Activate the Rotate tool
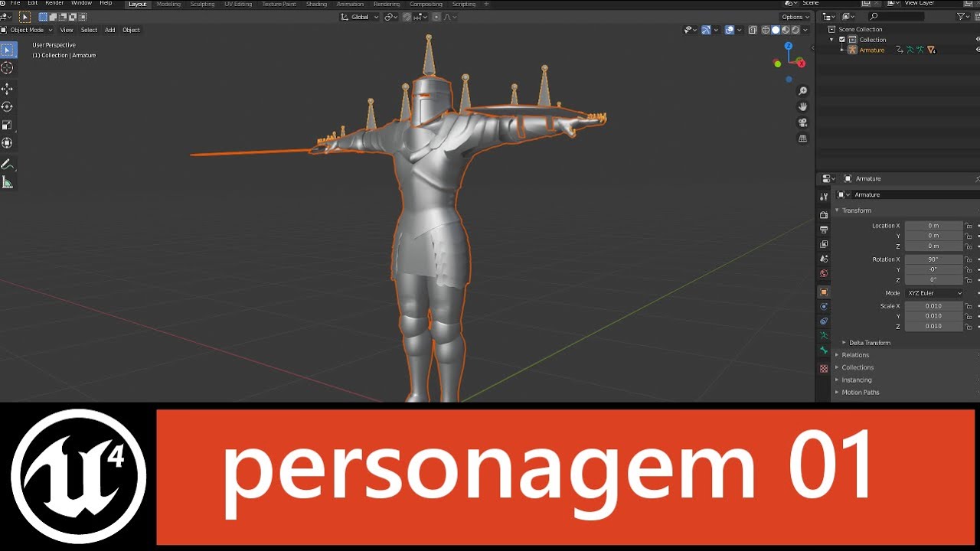This screenshot has width=980, height=551. pyautogui.click(x=7, y=107)
